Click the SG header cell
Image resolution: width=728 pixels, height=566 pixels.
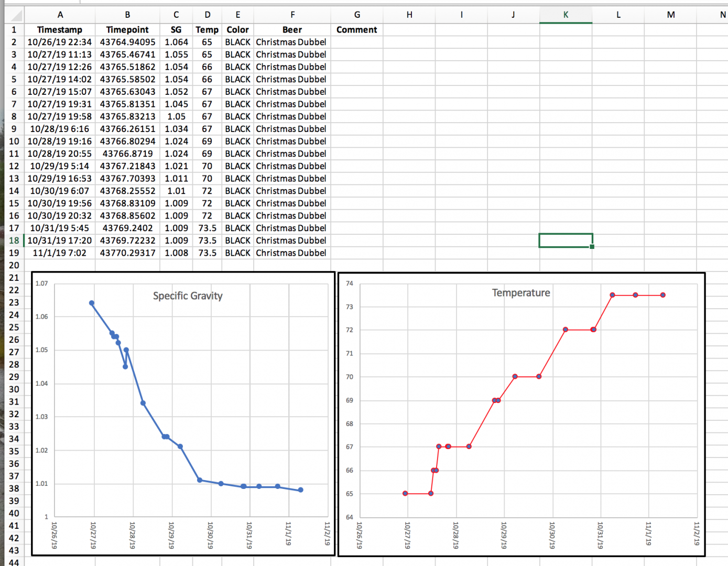pos(176,30)
